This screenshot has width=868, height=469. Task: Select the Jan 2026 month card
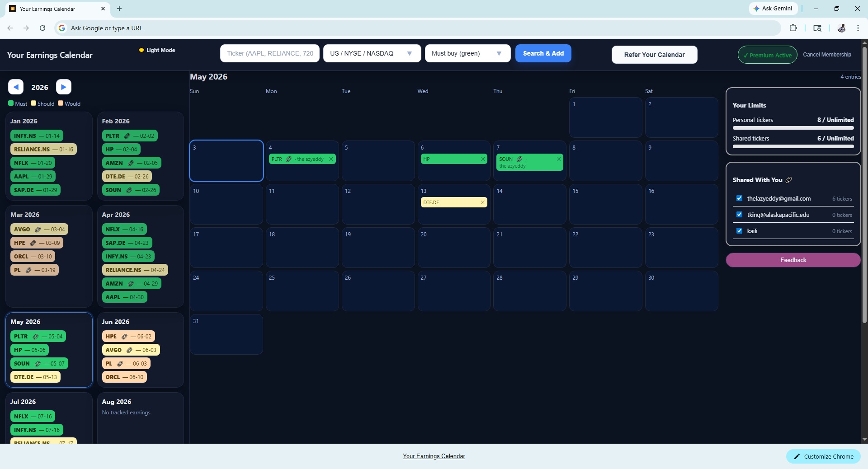(x=49, y=156)
